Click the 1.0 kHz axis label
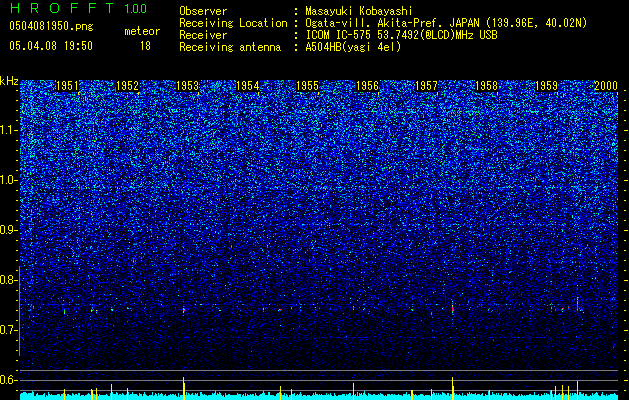Screen dimensions: 629x400 pyautogui.click(x=9, y=180)
